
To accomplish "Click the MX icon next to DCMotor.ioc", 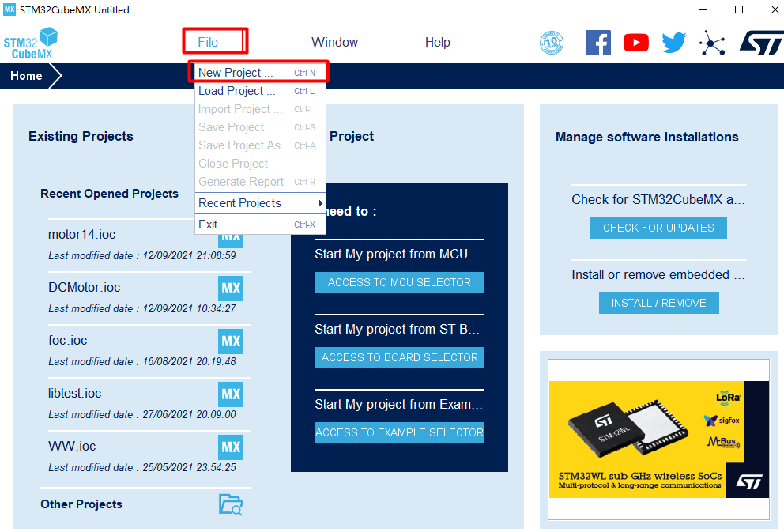I will 231,289.
